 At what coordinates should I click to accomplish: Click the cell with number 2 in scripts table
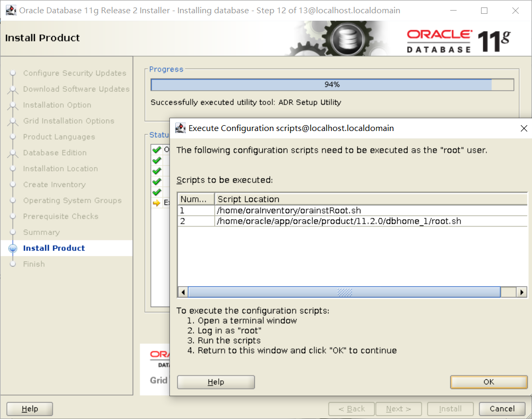click(196, 221)
